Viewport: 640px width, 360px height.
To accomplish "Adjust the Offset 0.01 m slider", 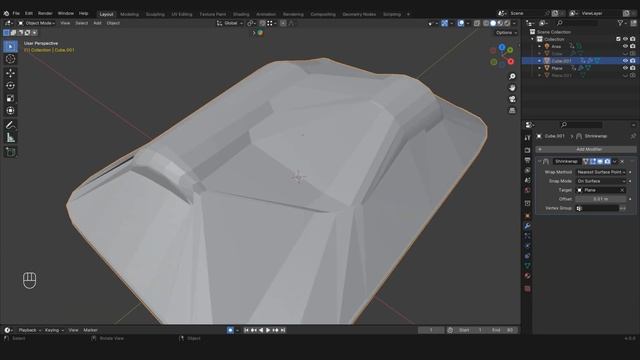I will (x=601, y=199).
